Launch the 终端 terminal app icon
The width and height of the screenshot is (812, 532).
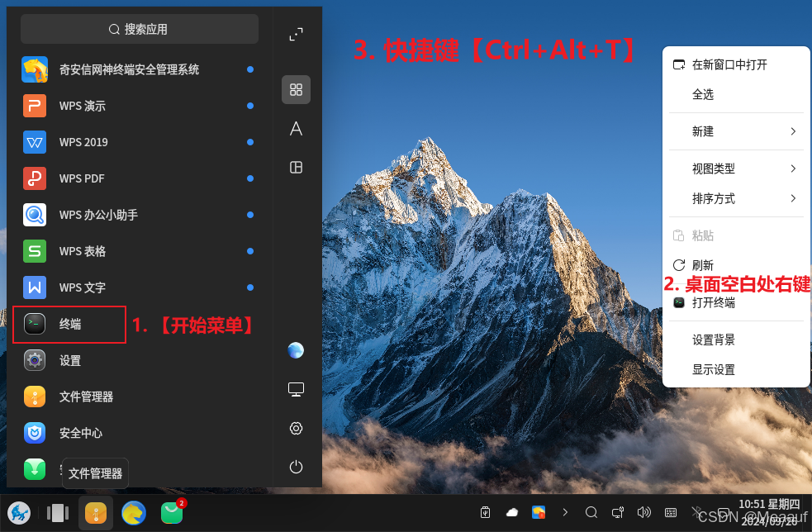coord(35,324)
